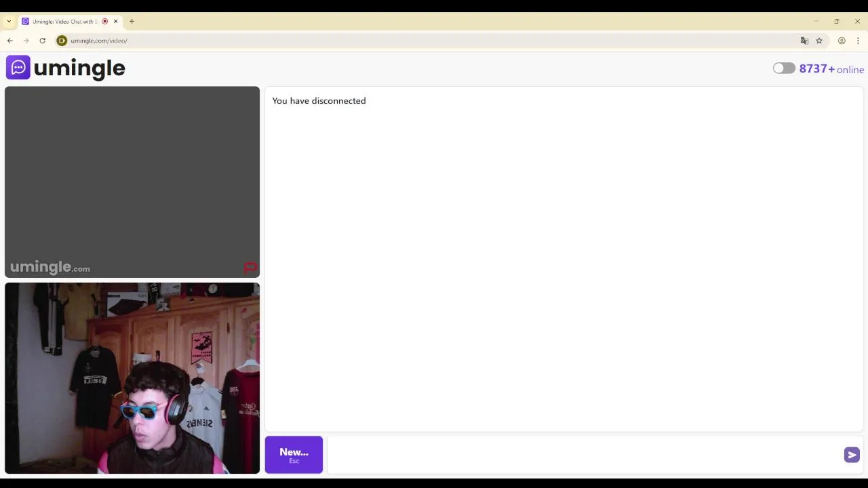Click the 'You have disconnected' message
The image size is (868, 488).
(x=319, y=101)
